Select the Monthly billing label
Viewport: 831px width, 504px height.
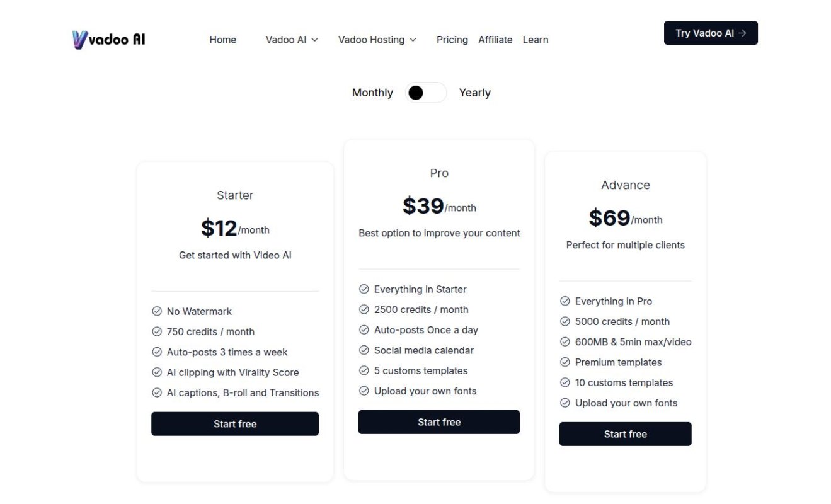point(372,93)
